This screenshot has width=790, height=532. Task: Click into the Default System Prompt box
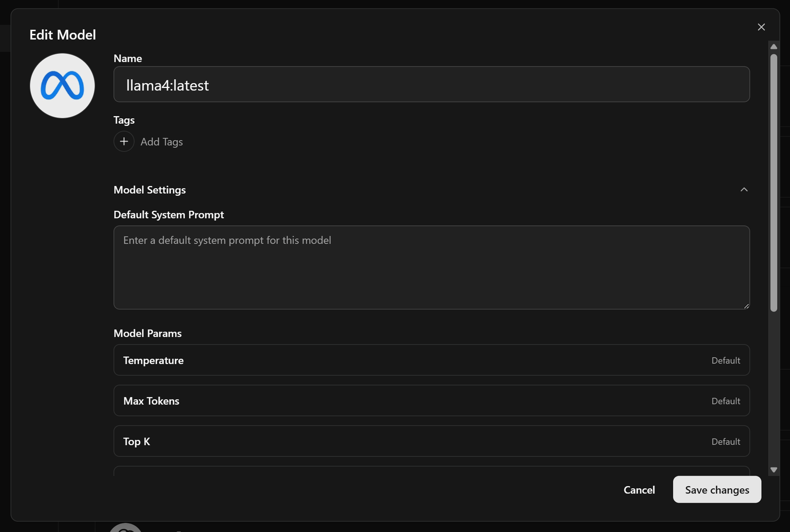point(431,267)
